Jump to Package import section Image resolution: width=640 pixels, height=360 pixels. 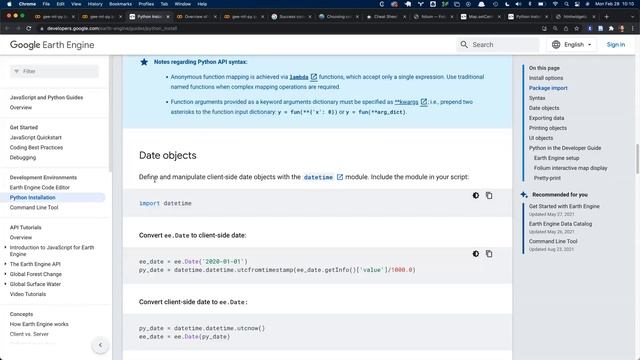548,88
